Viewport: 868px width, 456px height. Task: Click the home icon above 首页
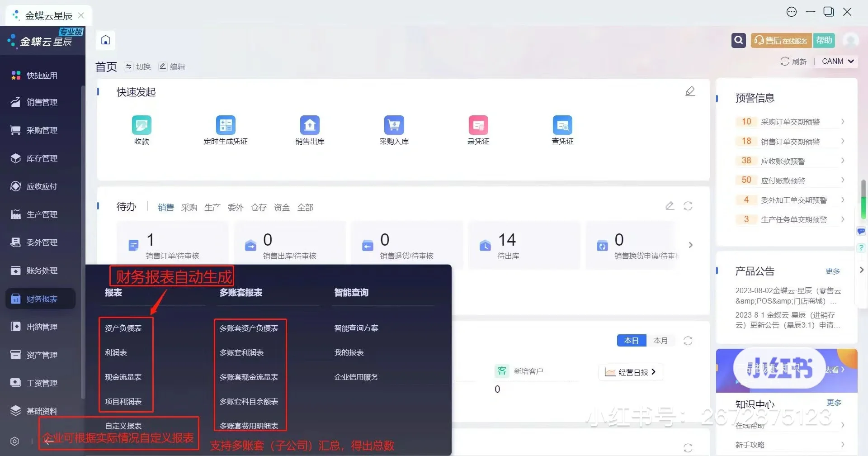105,40
